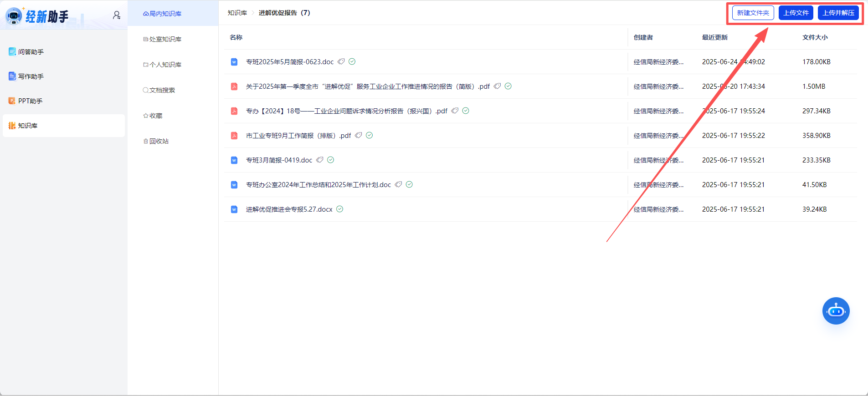Open 专办【2024】18号 analysis report pdf name
The height and width of the screenshot is (396, 868).
347,111
